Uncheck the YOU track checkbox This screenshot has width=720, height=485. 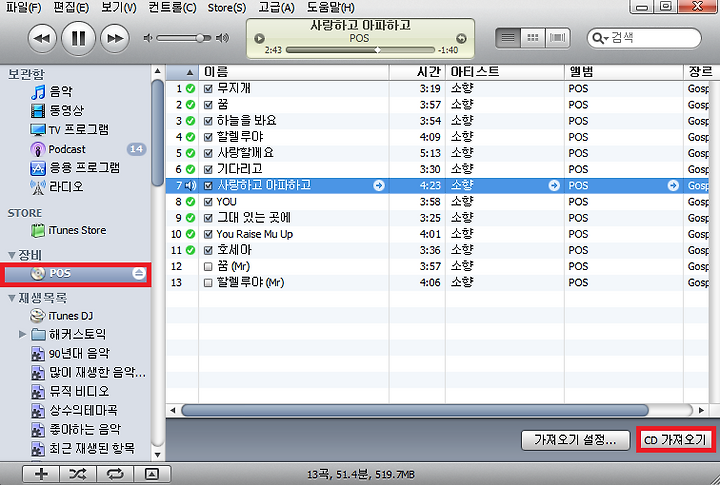click(x=208, y=202)
